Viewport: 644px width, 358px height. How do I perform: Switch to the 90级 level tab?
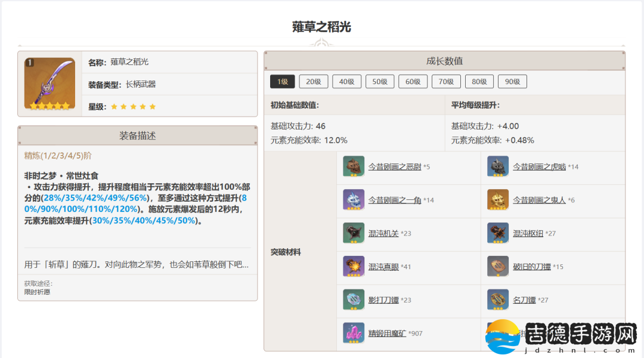point(512,82)
